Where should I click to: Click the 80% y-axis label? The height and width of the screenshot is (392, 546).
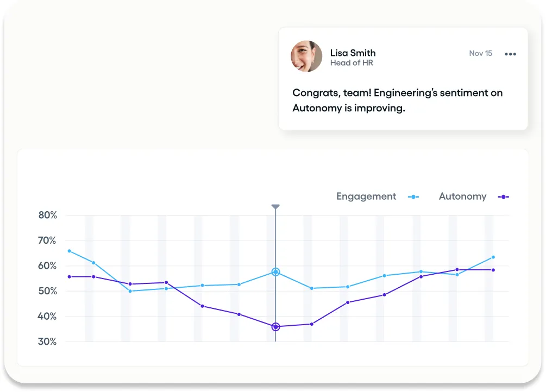tap(48, 215)
